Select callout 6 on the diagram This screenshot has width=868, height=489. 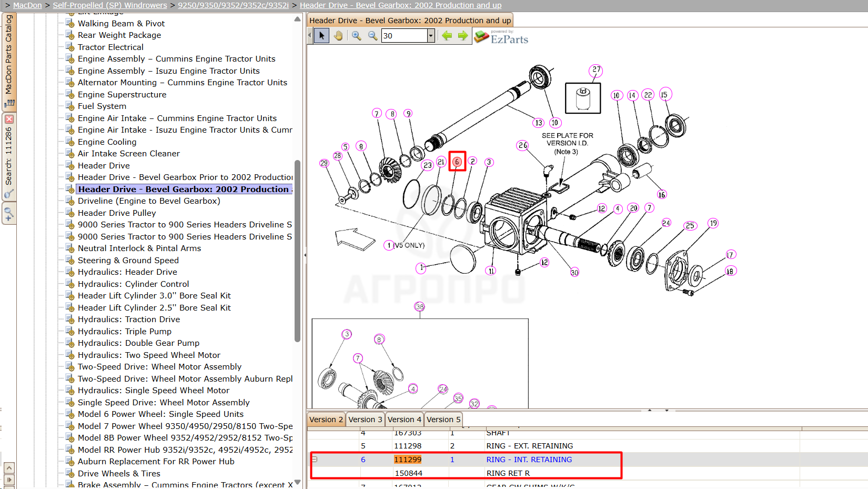click(x=457, y=162)
